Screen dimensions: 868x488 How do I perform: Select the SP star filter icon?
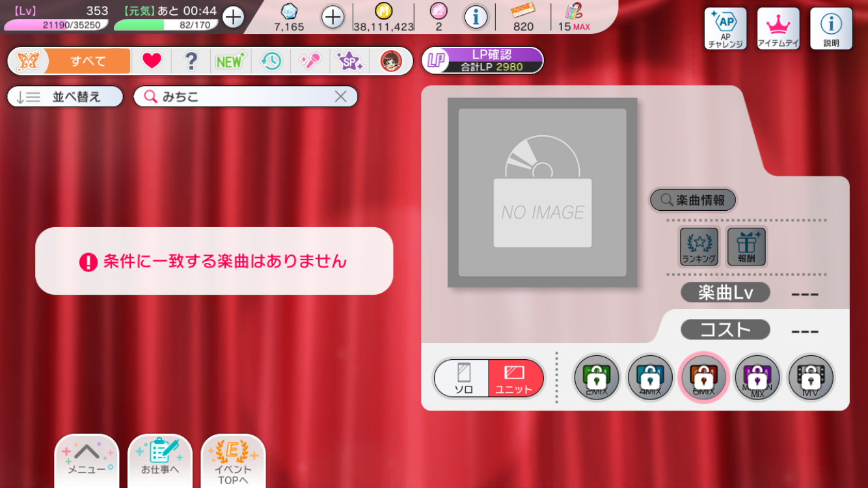point(349,61)
